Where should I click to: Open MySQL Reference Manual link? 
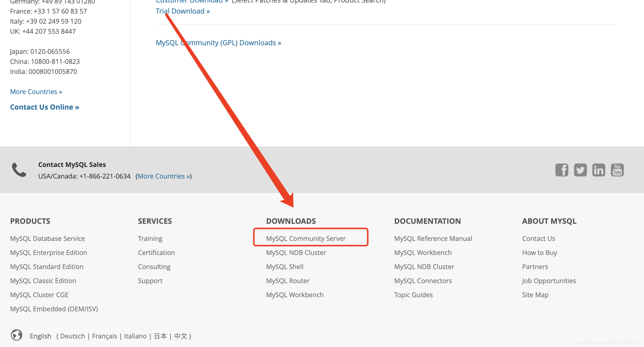click(433, 238)
